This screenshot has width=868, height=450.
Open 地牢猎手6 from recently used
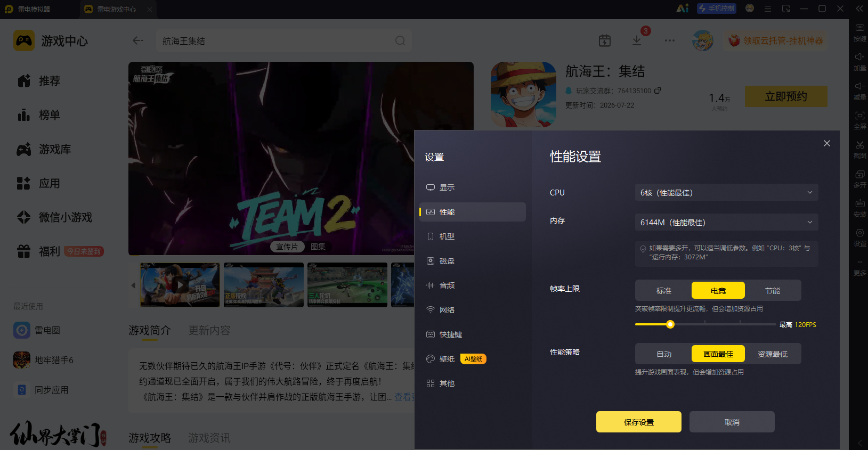click(x=44, y=360)
